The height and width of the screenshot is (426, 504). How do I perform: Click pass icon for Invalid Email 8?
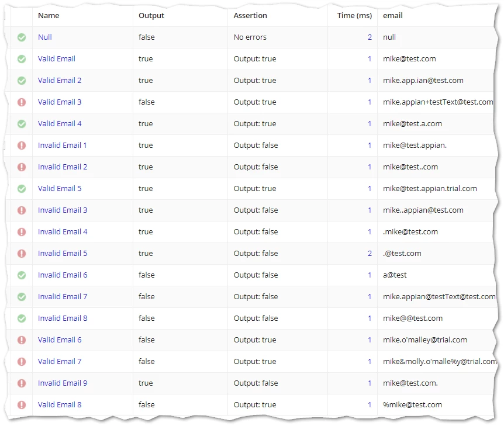coord(22,318)
